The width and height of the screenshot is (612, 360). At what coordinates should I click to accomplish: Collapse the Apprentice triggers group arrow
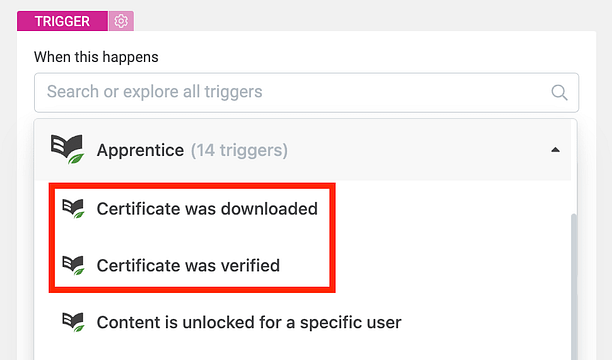click(555, 150)
